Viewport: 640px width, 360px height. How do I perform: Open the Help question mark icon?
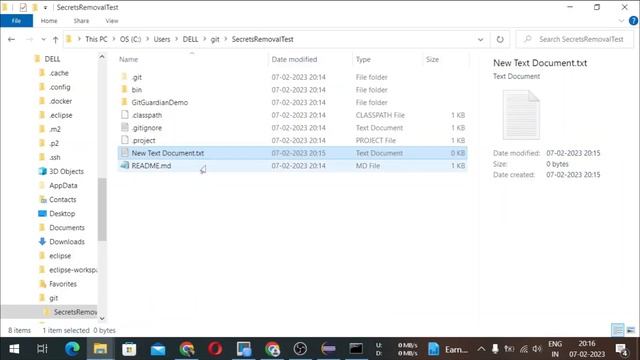[633, 21]
